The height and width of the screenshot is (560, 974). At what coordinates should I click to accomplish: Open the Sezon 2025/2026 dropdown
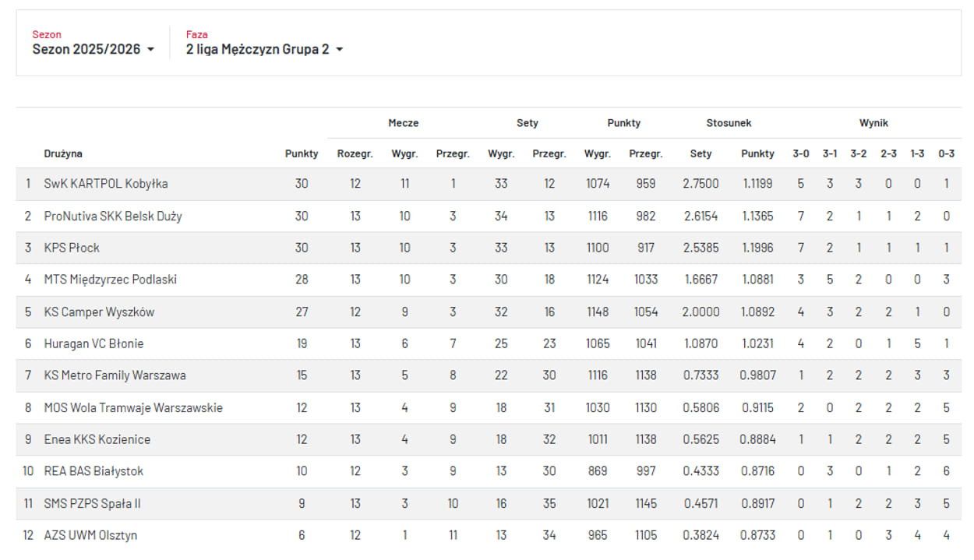click(x=92, y=49)
